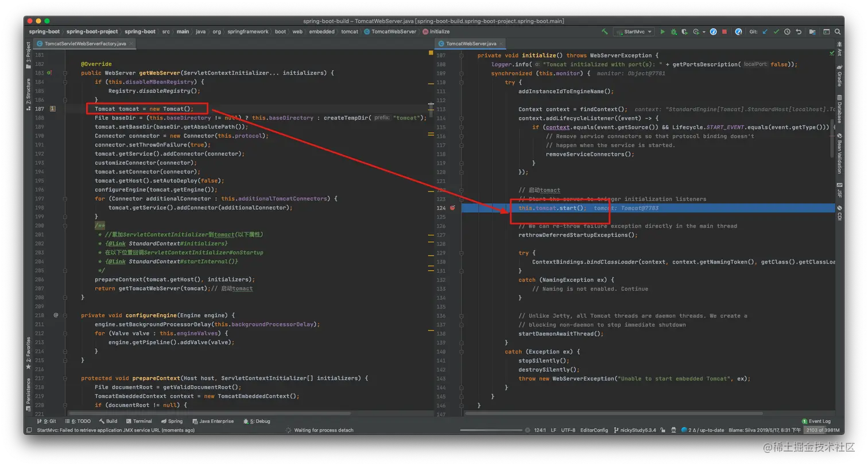
Task: Click EditorConfig in the status bar
Action: pyautogui.click(x=594, y=430)
